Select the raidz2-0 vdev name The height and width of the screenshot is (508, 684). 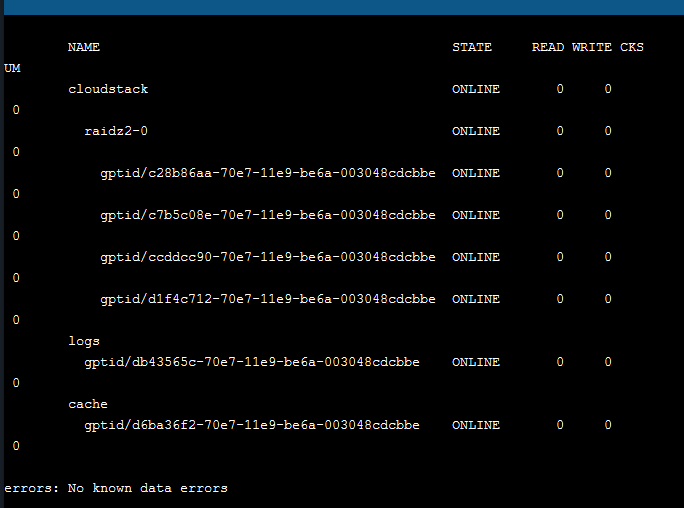point(116,131)
